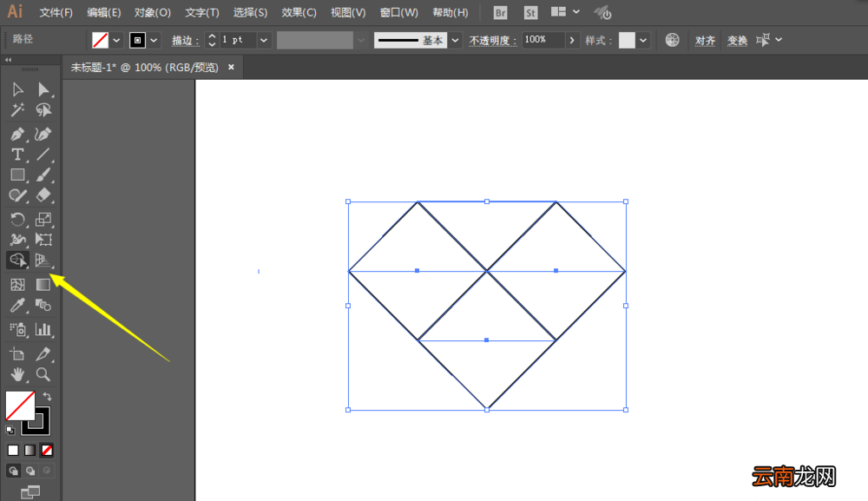This screenshot has width=868, height=501.
Task: Open the 编辑(E) menu
Action: 104,12
